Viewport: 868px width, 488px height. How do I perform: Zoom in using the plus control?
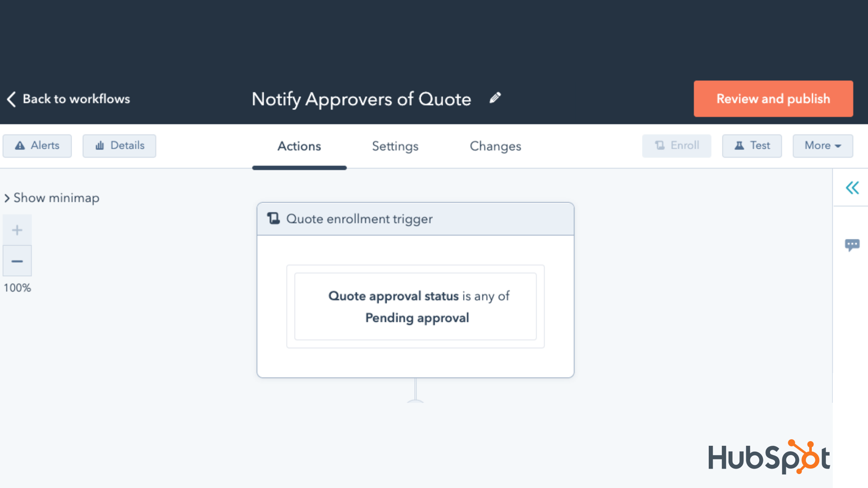pyautogui.click(x=17, y=229)
